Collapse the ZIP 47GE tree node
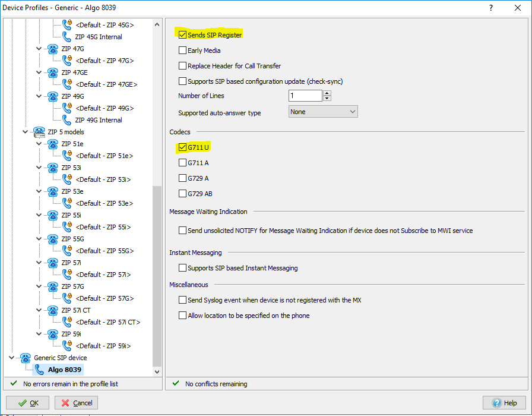Viewport: 532px width, 416px height. point(39,73)
